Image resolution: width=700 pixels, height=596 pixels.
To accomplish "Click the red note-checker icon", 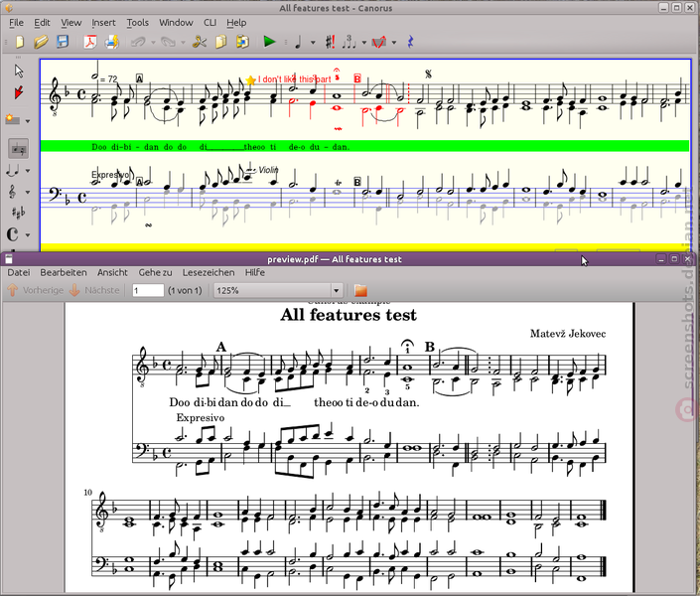I will [x=379, y=42].
